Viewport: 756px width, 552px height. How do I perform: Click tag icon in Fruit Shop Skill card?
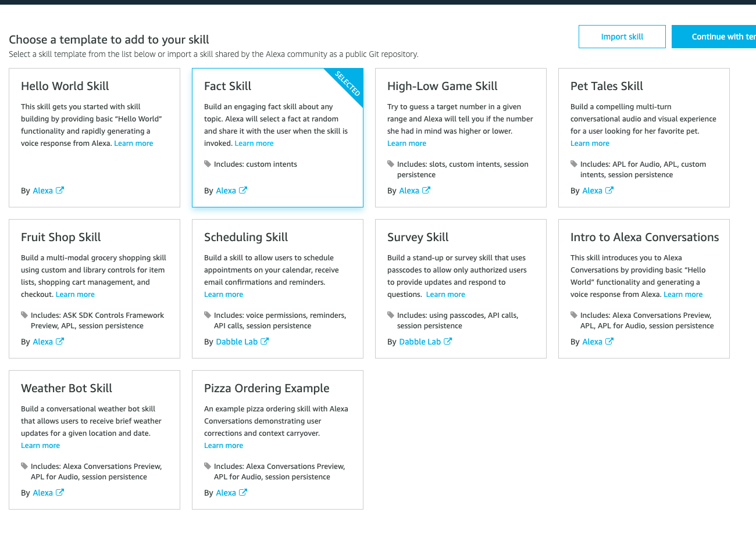[24, 315]
